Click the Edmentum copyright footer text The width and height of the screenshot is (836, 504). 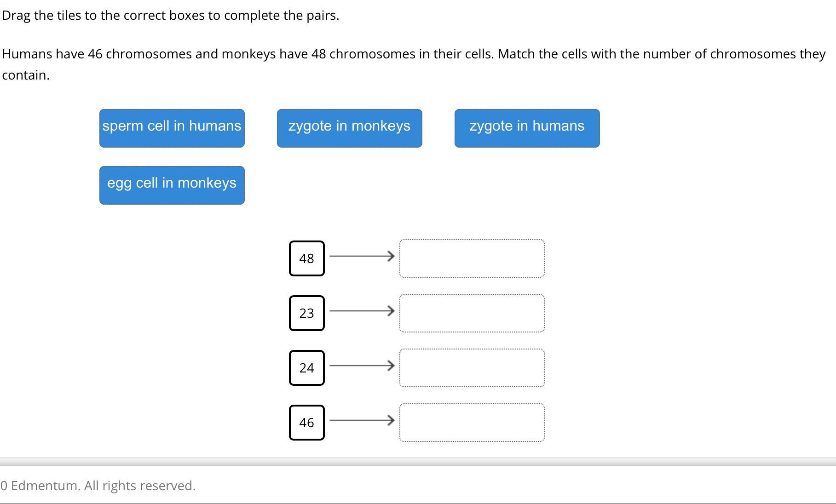(x=98, y=486)
